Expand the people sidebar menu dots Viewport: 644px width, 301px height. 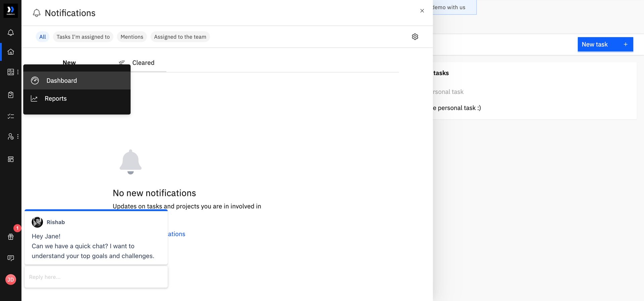coord(18,137)
